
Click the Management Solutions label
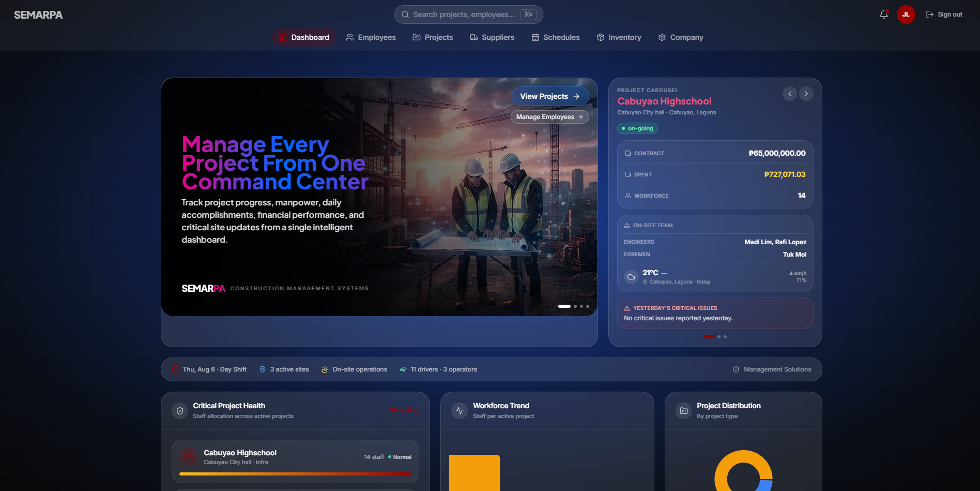(777, 369)
